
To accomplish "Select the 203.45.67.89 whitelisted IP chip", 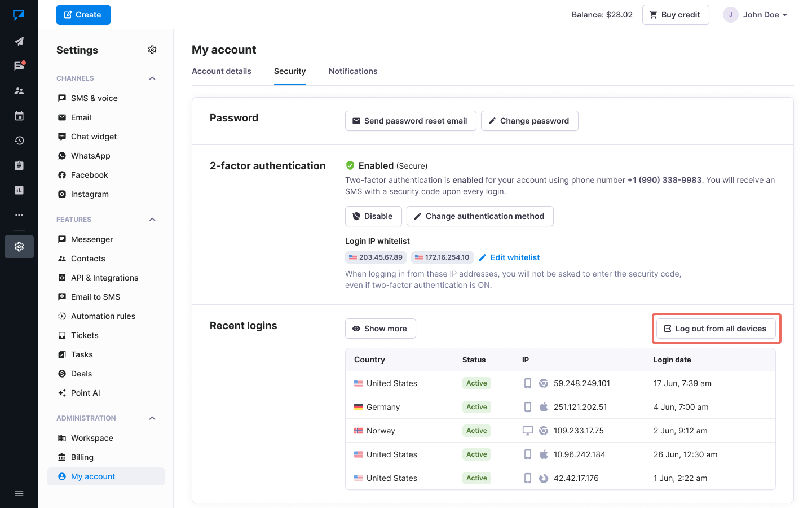I will click(376, 257).
